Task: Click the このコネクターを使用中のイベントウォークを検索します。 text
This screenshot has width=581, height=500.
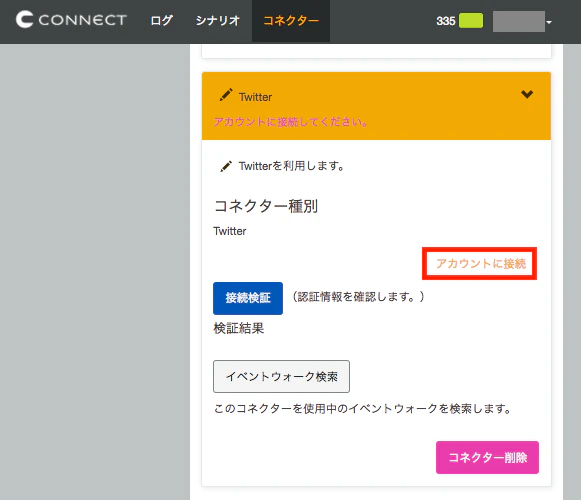Action: pyautogui.click(x=362, y=409)
